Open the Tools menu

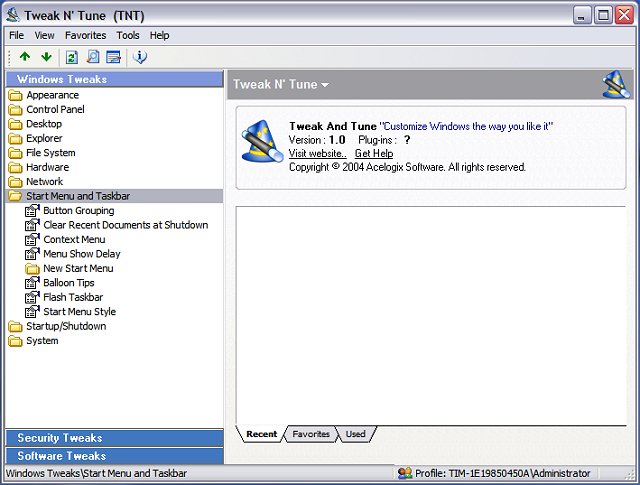tap(128, 35)
